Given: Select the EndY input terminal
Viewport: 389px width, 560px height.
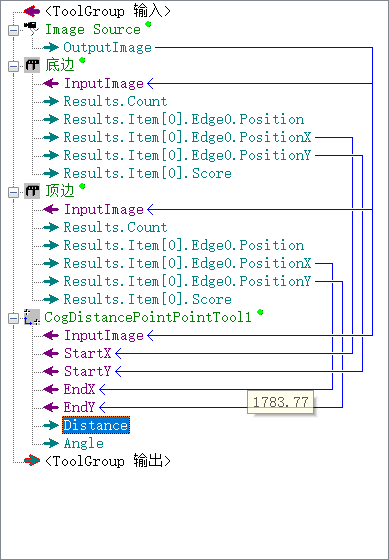Looking at the screenshot, I should pyautogui.click(x=79, y=407).
